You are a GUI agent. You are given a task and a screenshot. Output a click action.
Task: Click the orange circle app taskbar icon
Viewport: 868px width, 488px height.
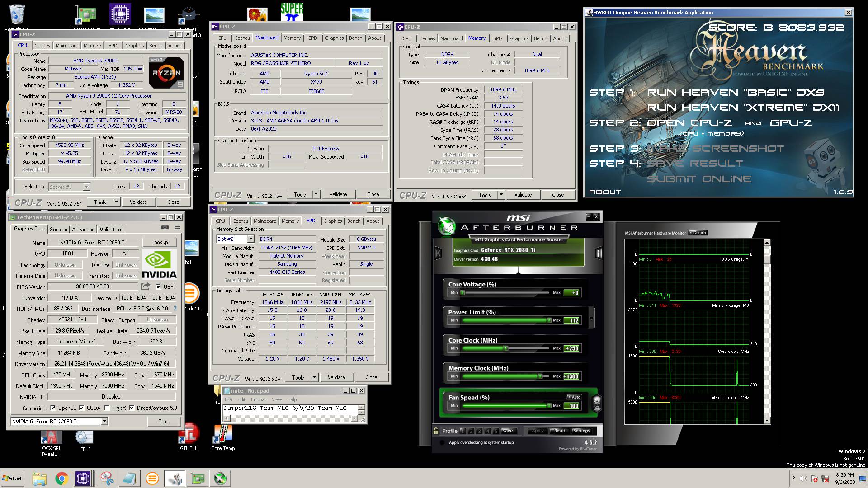click(152, 479)
